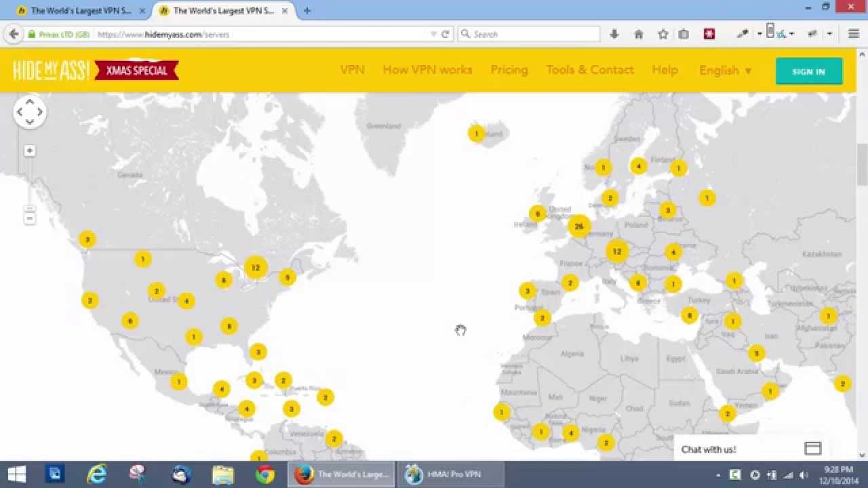Image resolution: width=868 pixels, height=488 pixels.
Task: Reload the page with refresh icon
Action: (446, 34)
